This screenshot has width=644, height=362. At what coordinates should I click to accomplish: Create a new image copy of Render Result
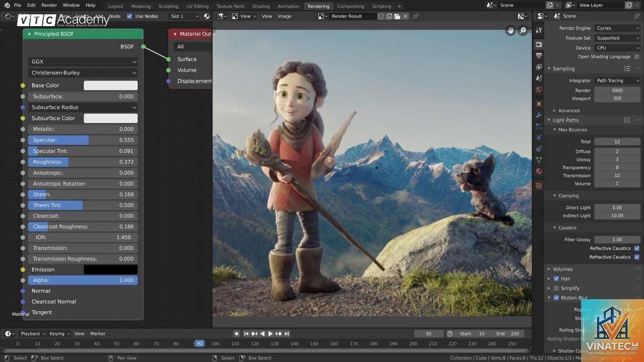coord(389,16)
